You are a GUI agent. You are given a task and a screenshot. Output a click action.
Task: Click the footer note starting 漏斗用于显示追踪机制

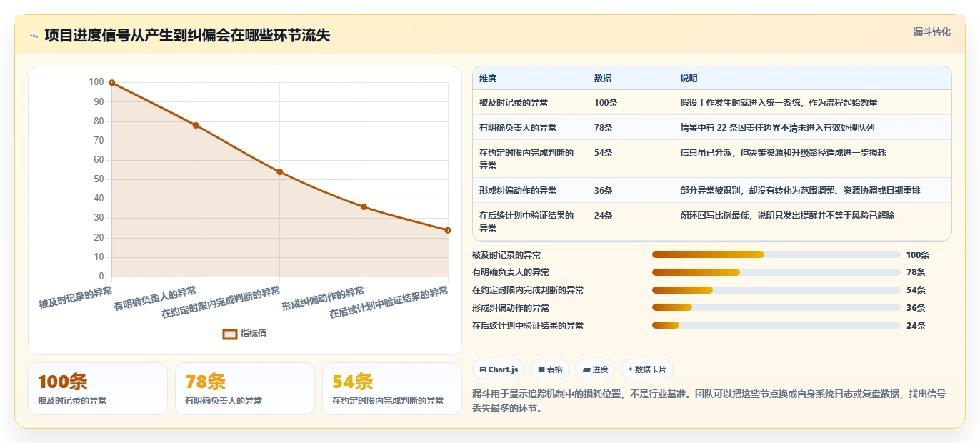tap(709, 401)
